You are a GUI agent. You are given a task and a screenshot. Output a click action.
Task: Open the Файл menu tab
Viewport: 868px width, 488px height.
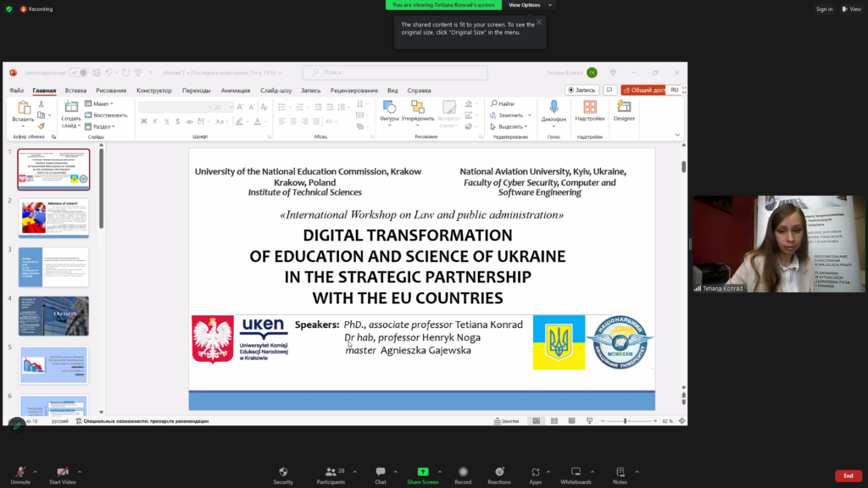(x=17, y=90)
